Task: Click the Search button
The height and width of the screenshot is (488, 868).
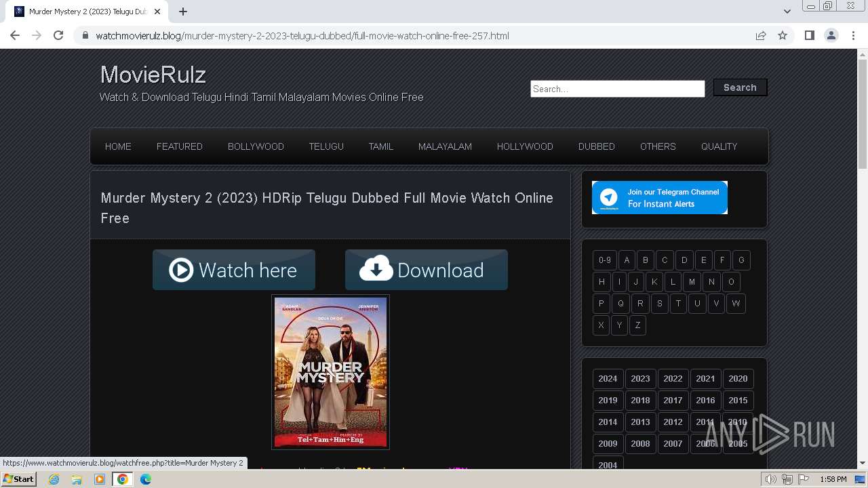Action: coord(740,87)
